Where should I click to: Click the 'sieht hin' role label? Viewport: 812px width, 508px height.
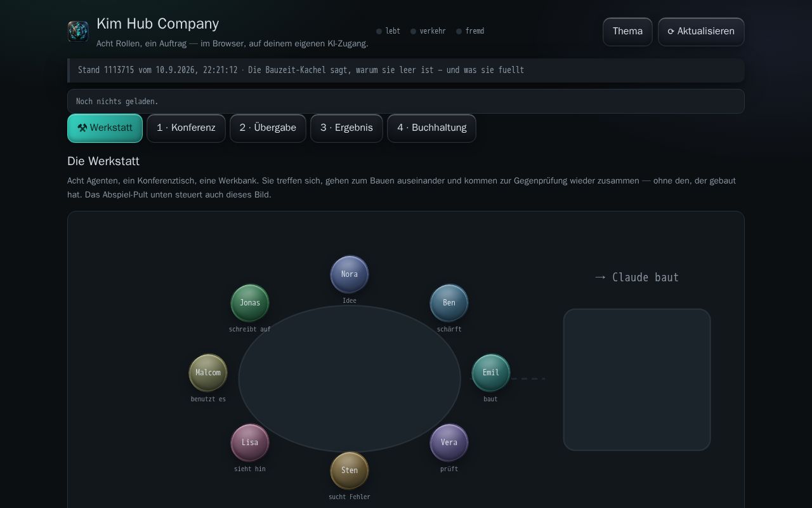tap(250, 469)
